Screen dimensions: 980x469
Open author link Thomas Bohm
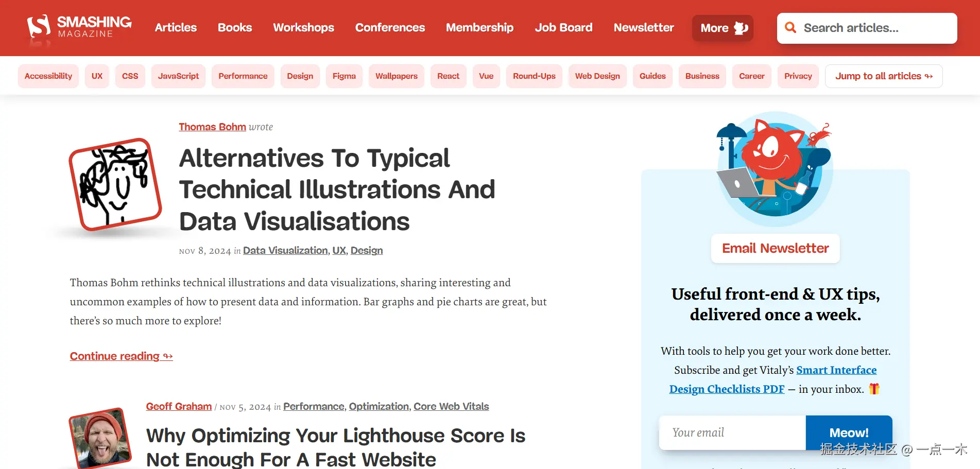[x=212, y=127]
